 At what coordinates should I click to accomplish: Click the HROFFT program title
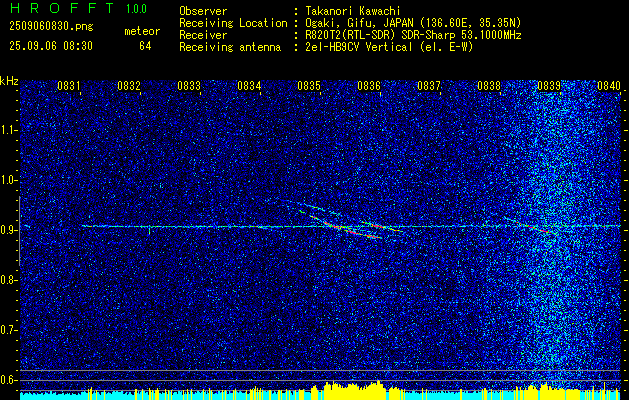(63, 8)
